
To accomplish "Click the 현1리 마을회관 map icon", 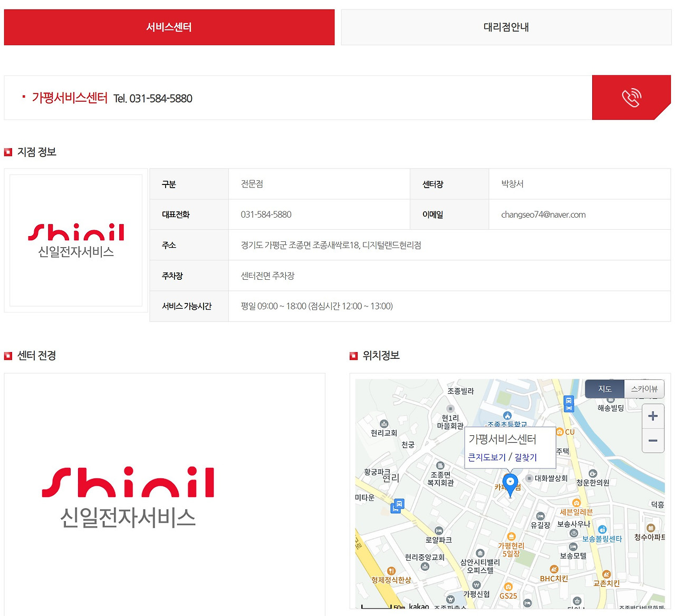I will 450,408.
